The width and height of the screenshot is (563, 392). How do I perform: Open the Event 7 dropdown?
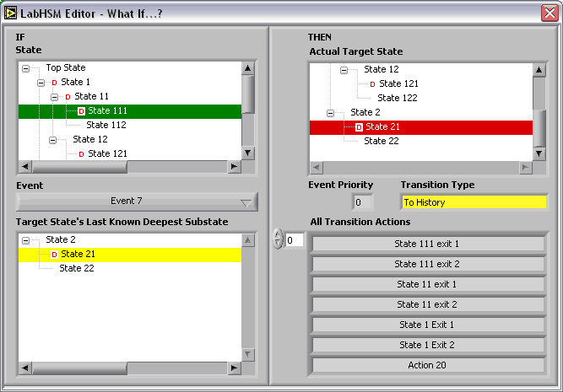click(137, 201)
